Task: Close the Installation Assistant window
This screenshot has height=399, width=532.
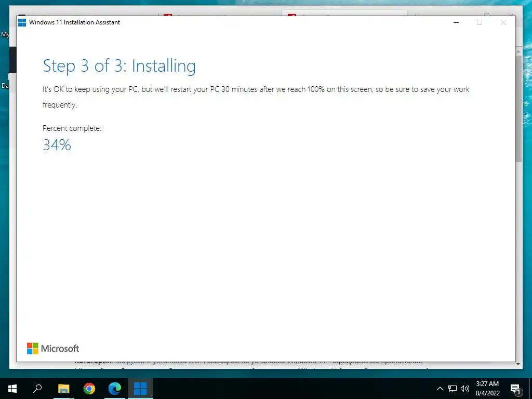Action: point(503,22)
